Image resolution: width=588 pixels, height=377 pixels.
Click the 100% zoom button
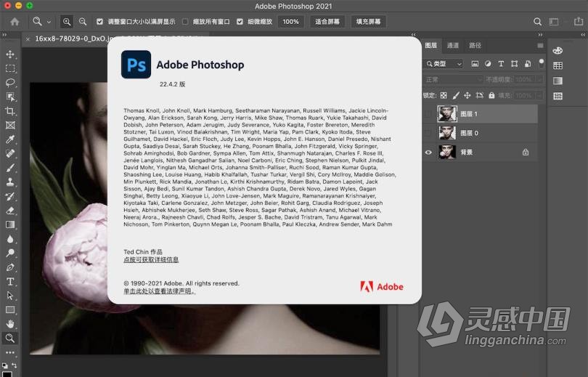coord(290,22)
